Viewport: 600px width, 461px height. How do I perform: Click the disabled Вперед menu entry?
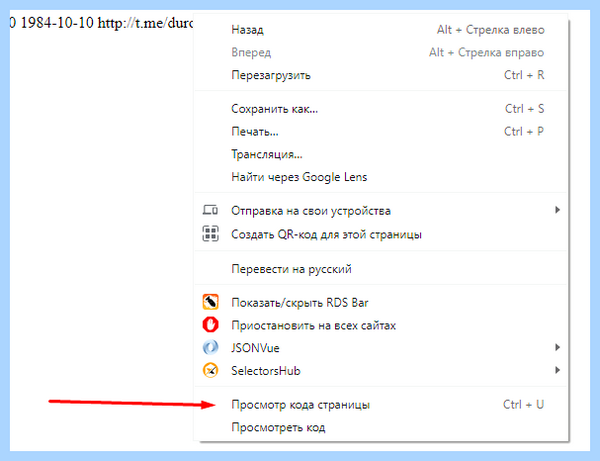pos(381,52)
